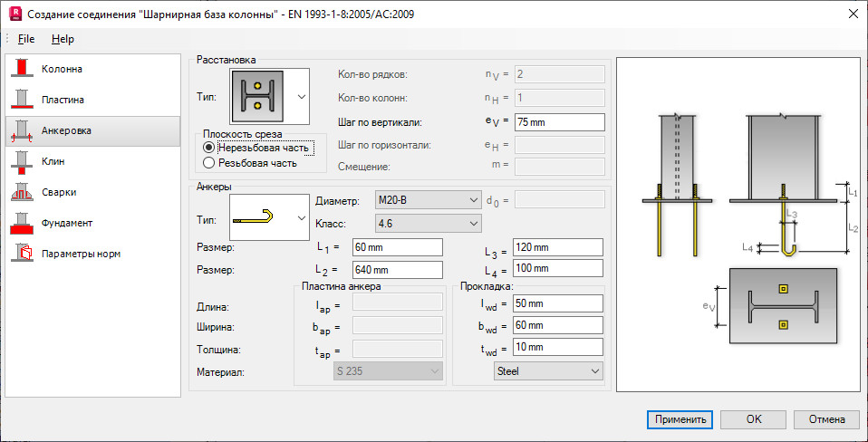Screen dimensions: 868x442
Task: Open the washer material Steel dropdown
Action: (x=548, y=371)
